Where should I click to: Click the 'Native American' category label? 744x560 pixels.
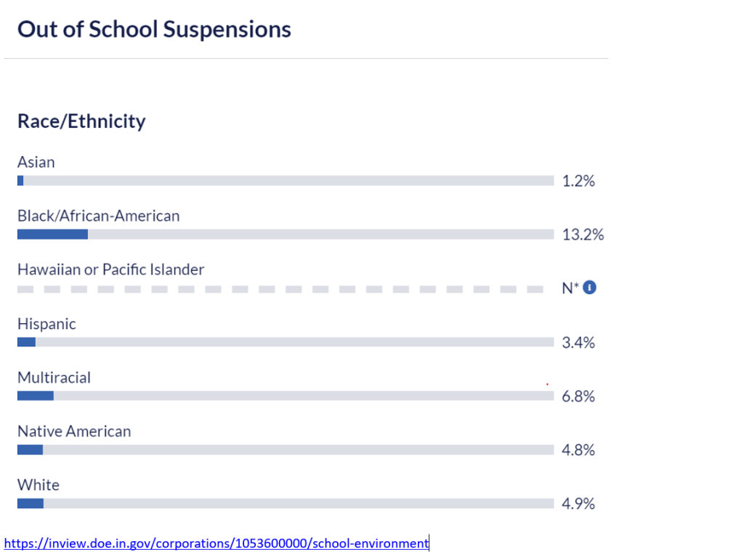tap(74, 431)
